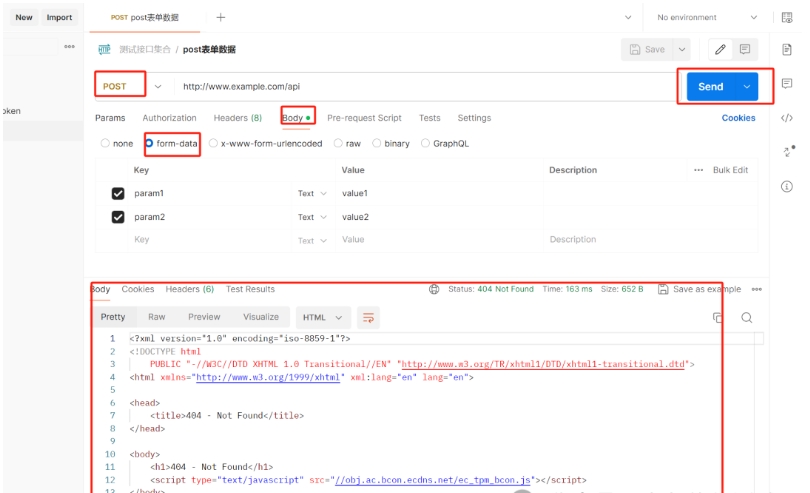Image resolution: width=810 pixels, height=493 pixels.
Task: Click the HTTP icon before the collection name
Action: point(104,50)
